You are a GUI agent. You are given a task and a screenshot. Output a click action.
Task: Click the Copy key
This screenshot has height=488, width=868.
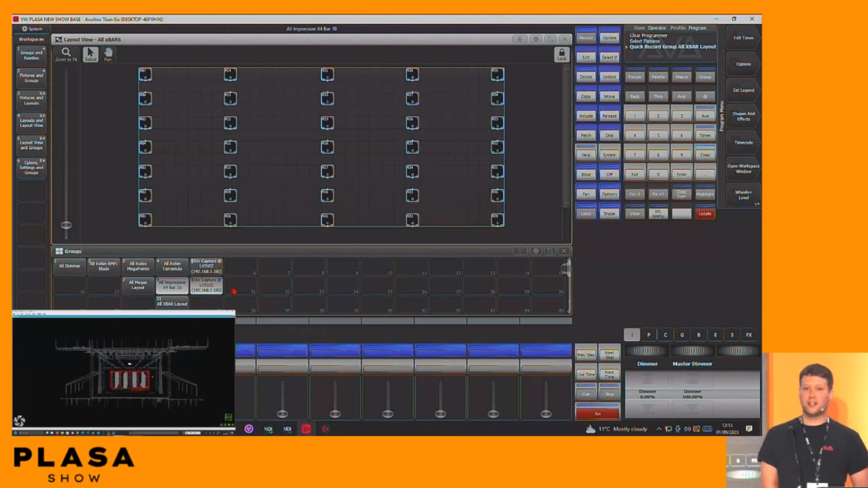point(586,95)
